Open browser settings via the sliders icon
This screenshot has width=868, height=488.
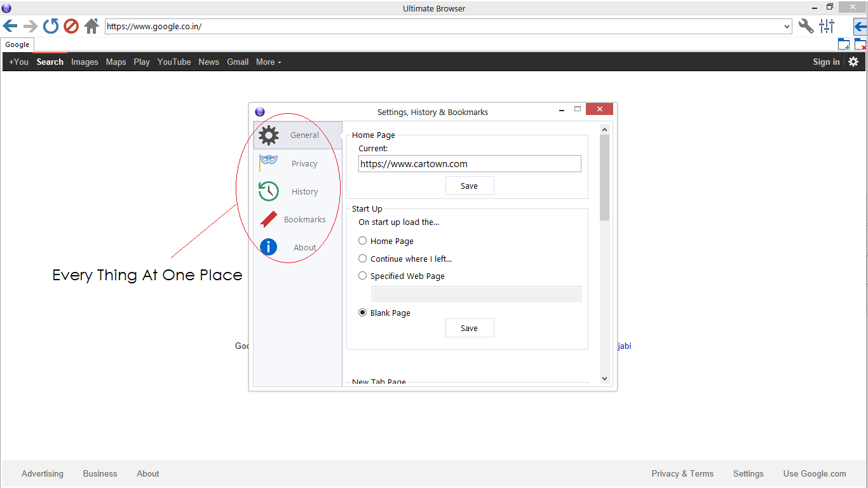click(826, 26)
